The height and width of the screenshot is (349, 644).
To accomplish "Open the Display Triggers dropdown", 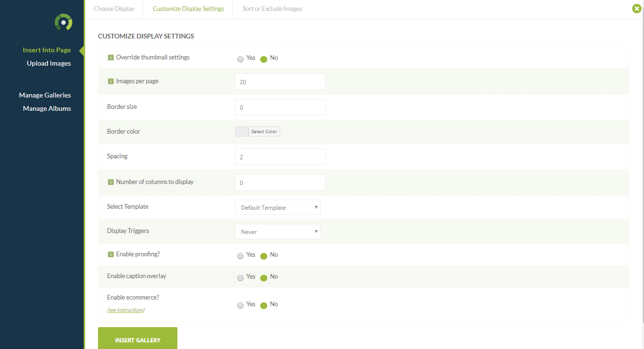I will tap(278, 232).
